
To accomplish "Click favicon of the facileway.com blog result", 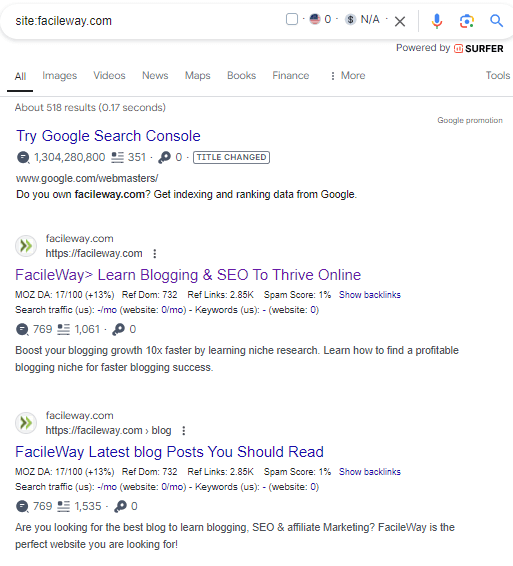I will click(x=26, y=423).
